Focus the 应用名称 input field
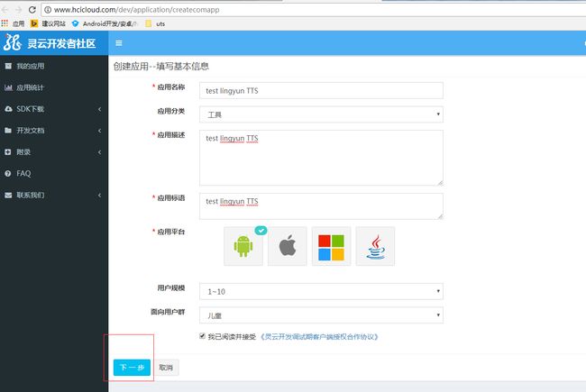Image resolution: width=586 pixels, height=392 pixels. pyautogui.click(x=322, y=91)
